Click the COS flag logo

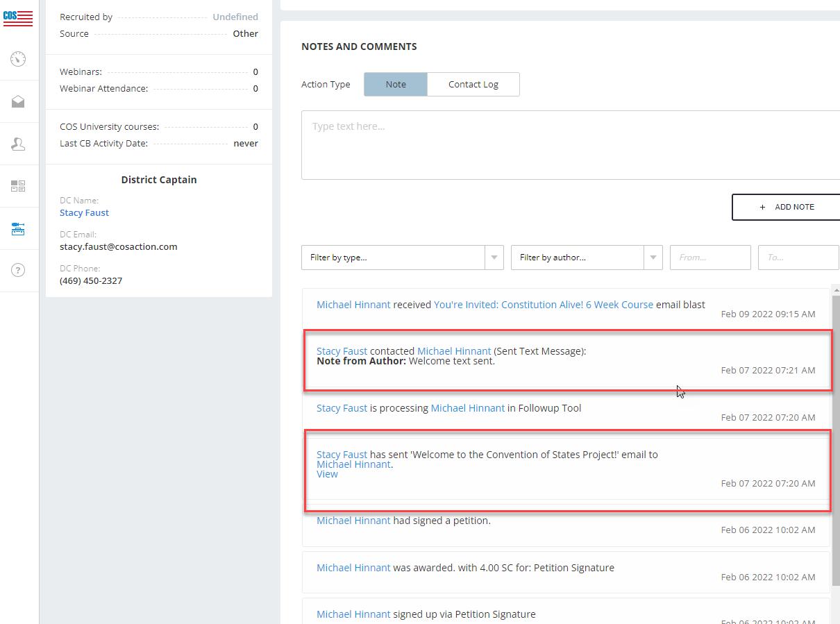[x=18, y=17]
